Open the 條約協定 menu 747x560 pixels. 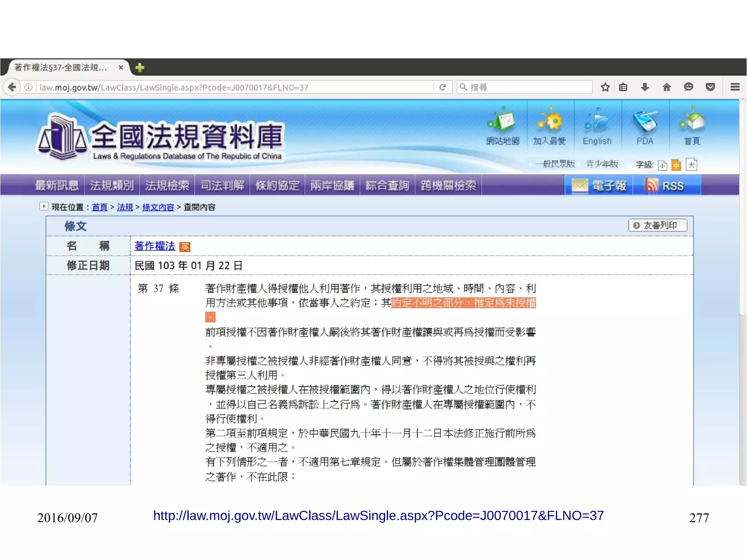277,185
